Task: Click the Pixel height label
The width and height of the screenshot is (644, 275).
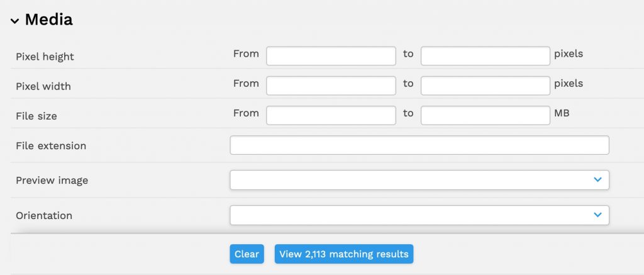Action: 45,57
